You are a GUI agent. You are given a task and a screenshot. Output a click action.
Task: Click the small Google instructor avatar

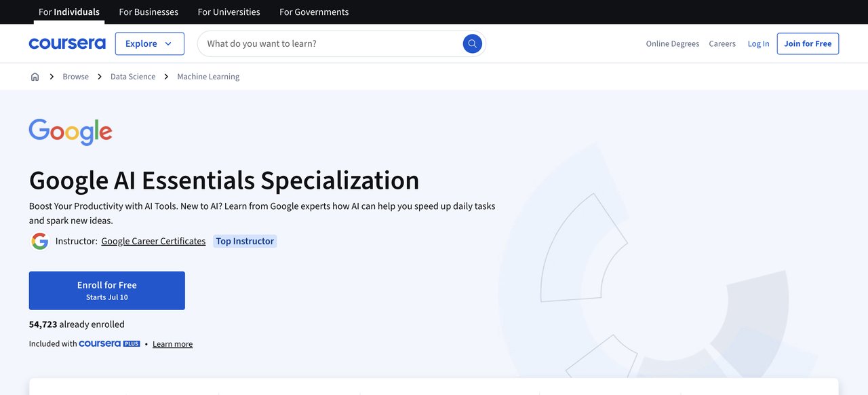pos(40,241)
